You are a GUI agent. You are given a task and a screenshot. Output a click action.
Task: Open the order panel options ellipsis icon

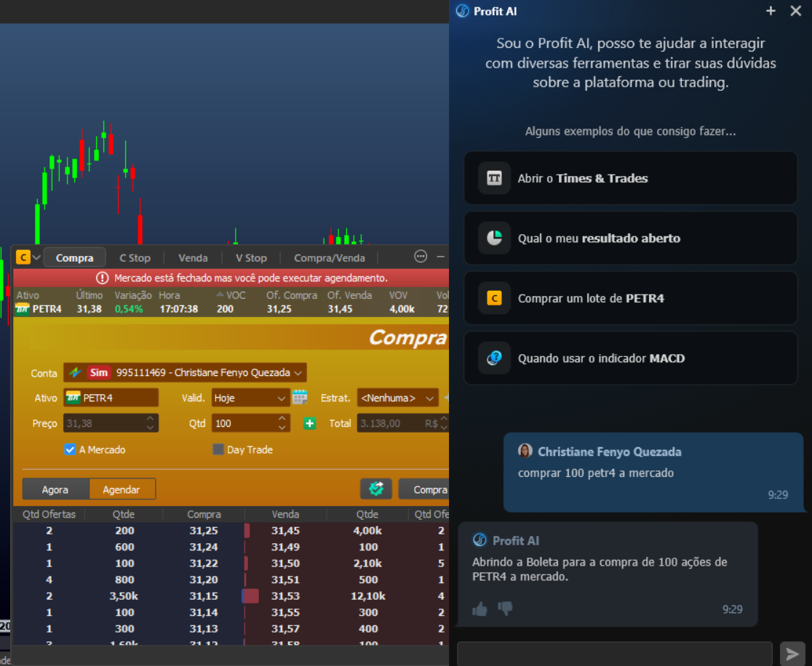(x=421, y=256)
